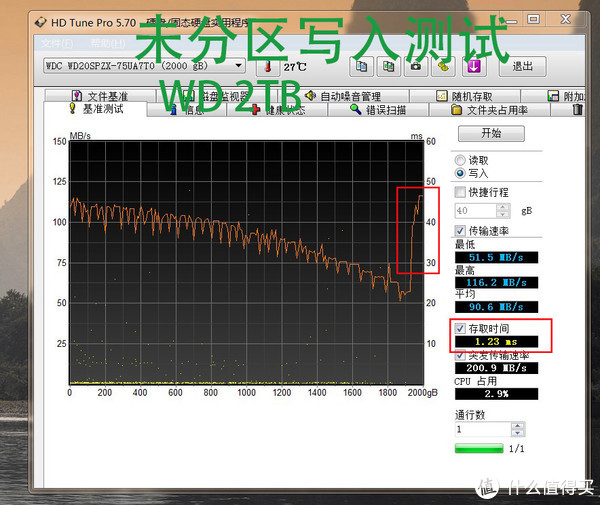The width and height of the screenshot is (600, 505).
Task: Click the 通行数 pass count field
Action: click(x=483, y=429)
